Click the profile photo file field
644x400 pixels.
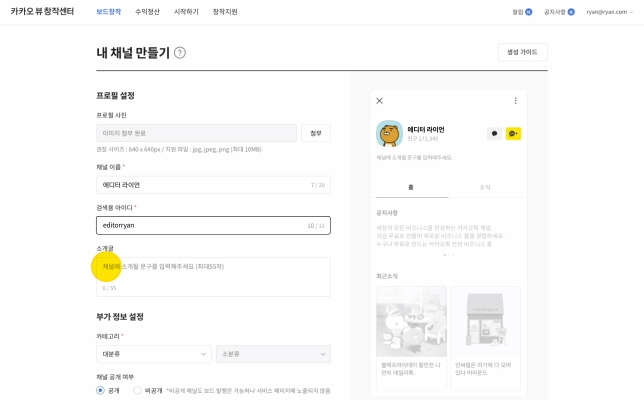click(x=196, y=133)
